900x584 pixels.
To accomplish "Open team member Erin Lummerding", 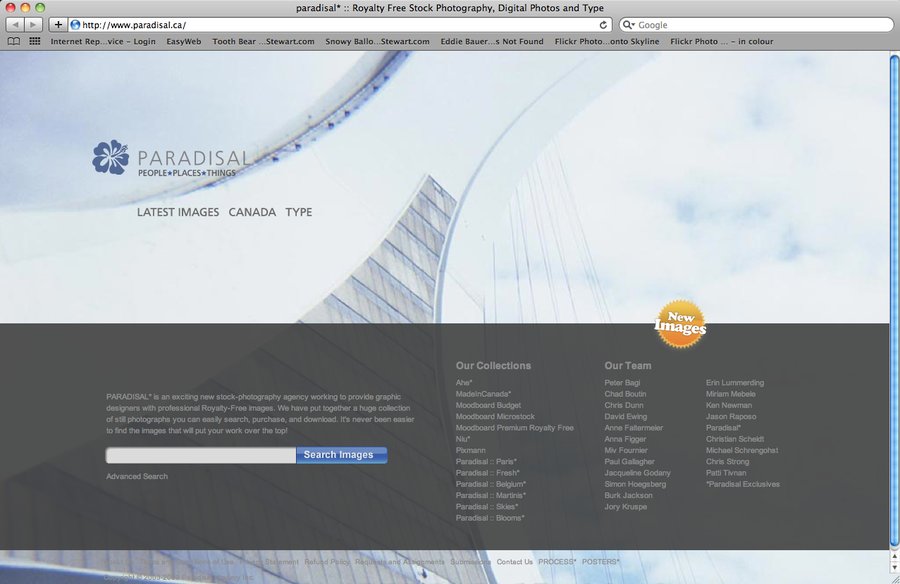I will coord(735,382).
